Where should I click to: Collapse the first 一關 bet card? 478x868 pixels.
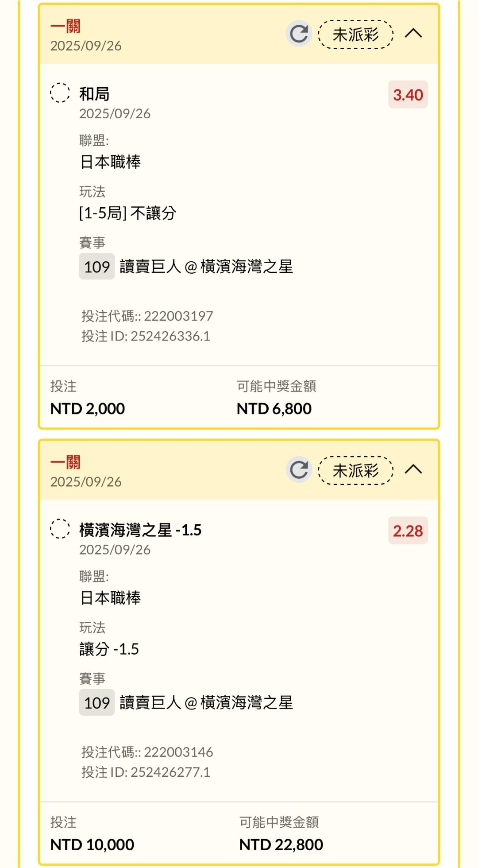coord(413,34)
